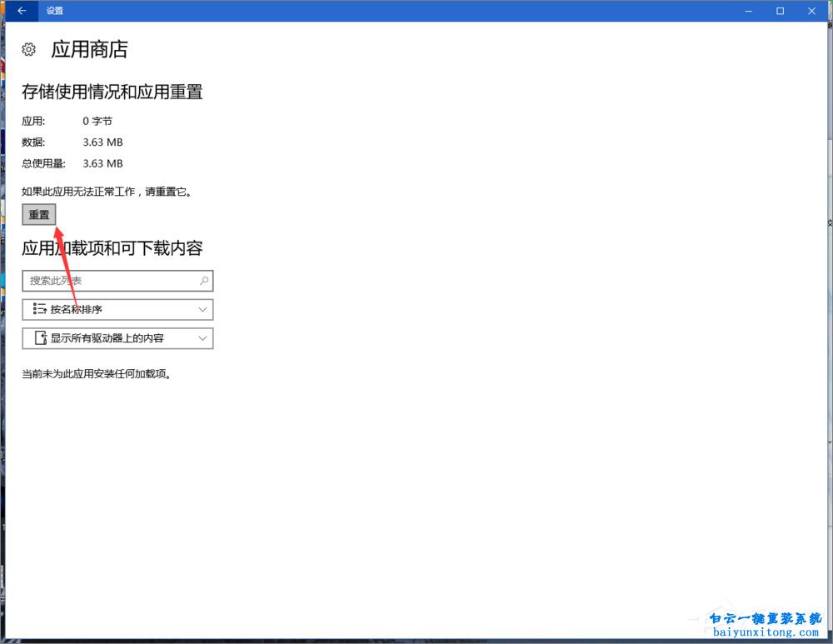Expand the chevron on the drive filter box

click(x=202, y=338)
